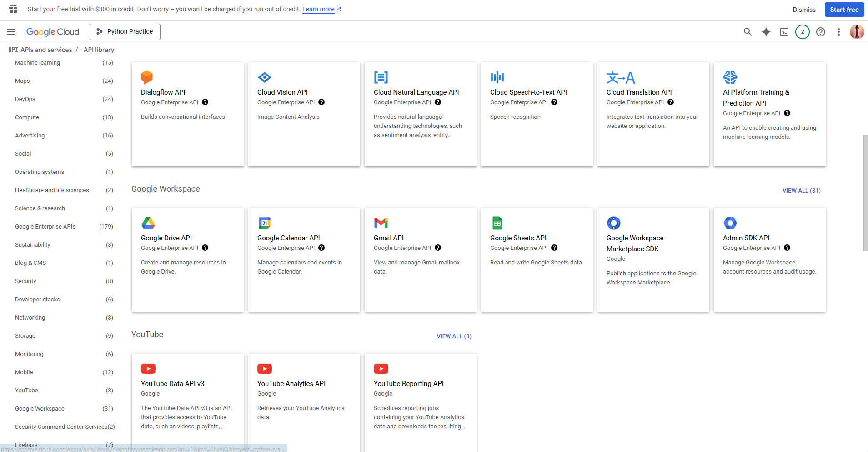This screenshot has width=868, height=452.
Task: Click the YouTube Data API v3 icon
Action: click(x=148, y=369)
